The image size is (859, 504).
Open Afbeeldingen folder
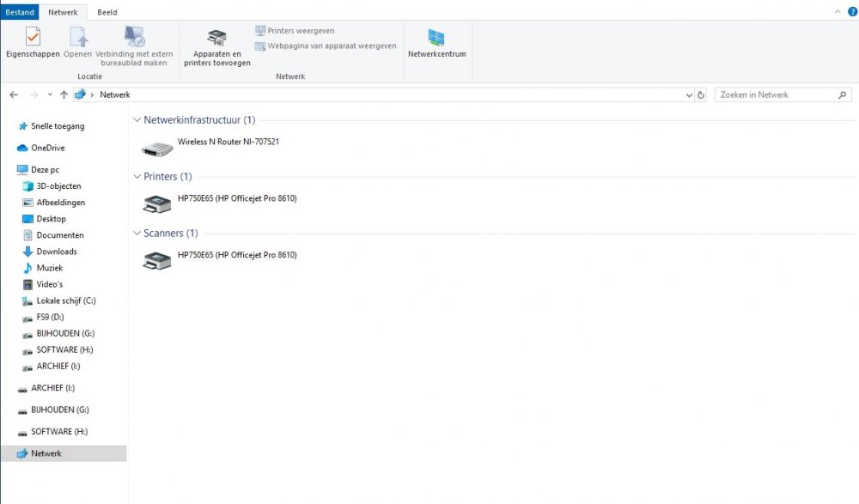(x=61, y=203)
